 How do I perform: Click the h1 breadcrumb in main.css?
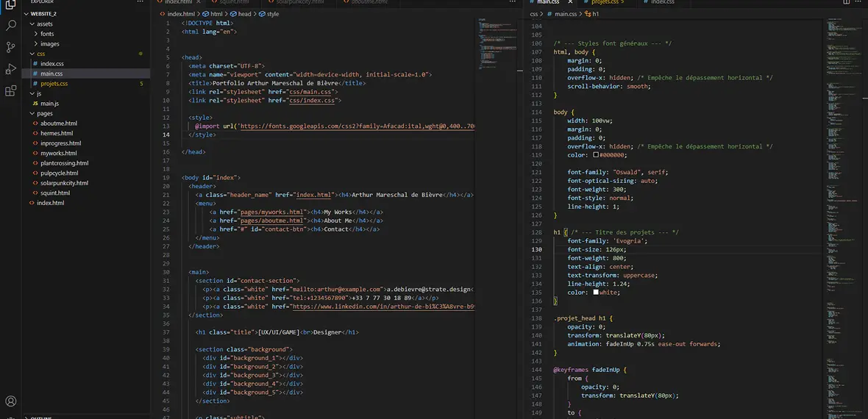[594, 14]
